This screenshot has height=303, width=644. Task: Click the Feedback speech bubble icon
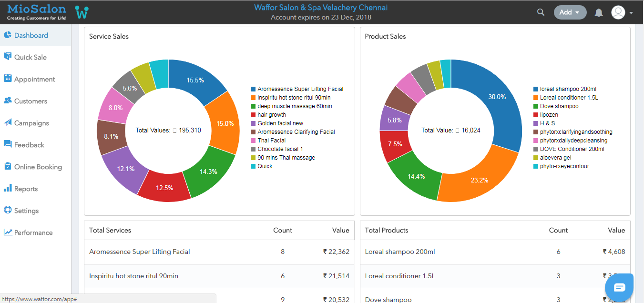point(8,144)
